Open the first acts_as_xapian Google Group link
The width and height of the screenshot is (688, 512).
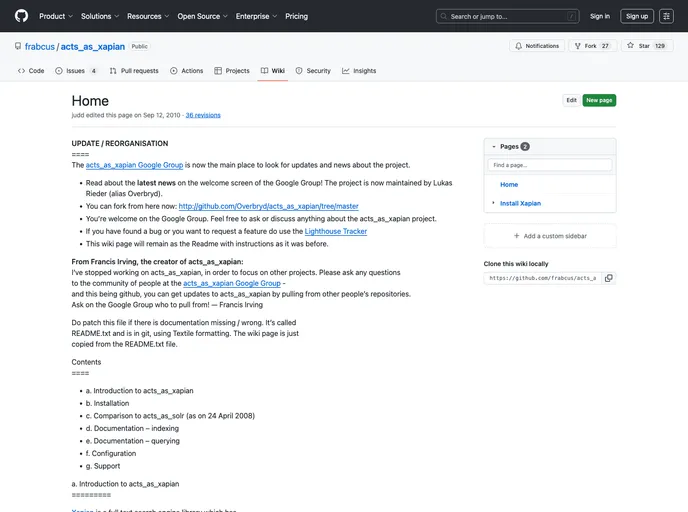(x=134, y=165)
